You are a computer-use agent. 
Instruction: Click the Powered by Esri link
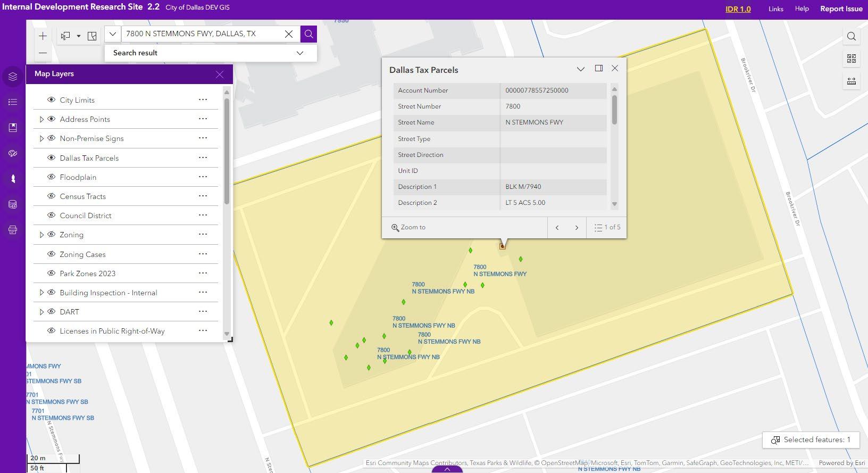click(x=842, y=463)
